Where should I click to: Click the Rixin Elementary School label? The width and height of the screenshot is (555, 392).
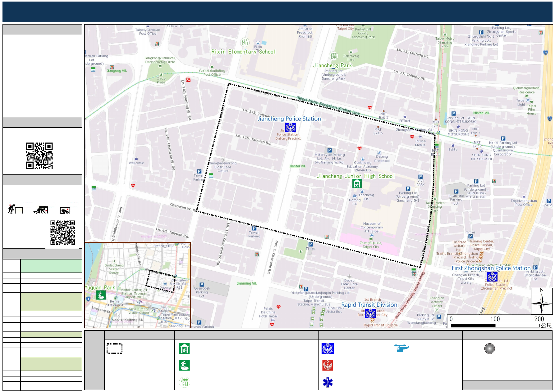[x=243, y=52]
